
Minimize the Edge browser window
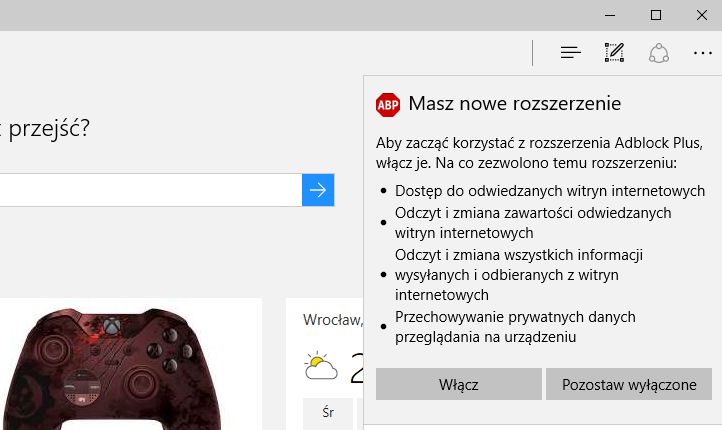point(610,15)
